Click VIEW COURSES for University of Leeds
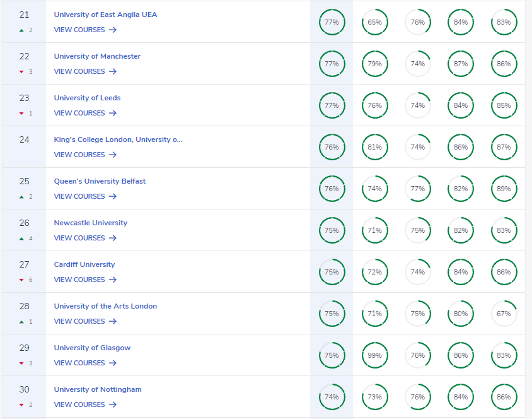Image resolution: width=532 pixels, height=419 pixels. [85, 113]
